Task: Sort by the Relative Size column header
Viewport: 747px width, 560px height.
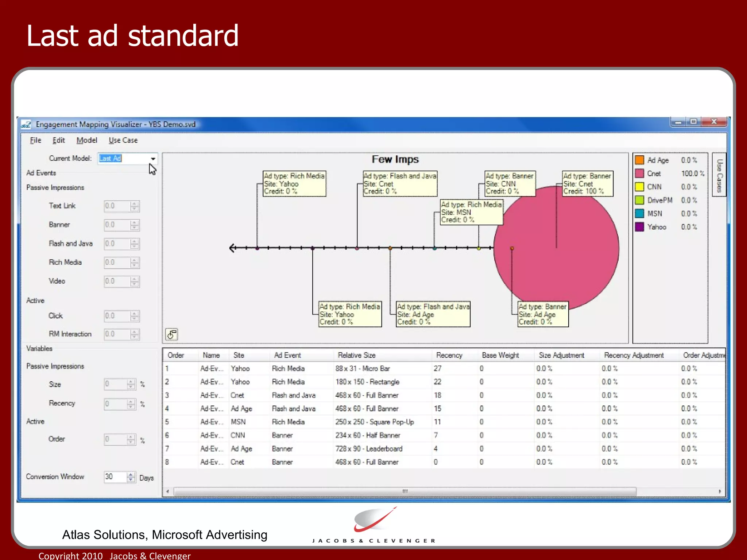Action: pyautogui.click(x=356, y=355)
